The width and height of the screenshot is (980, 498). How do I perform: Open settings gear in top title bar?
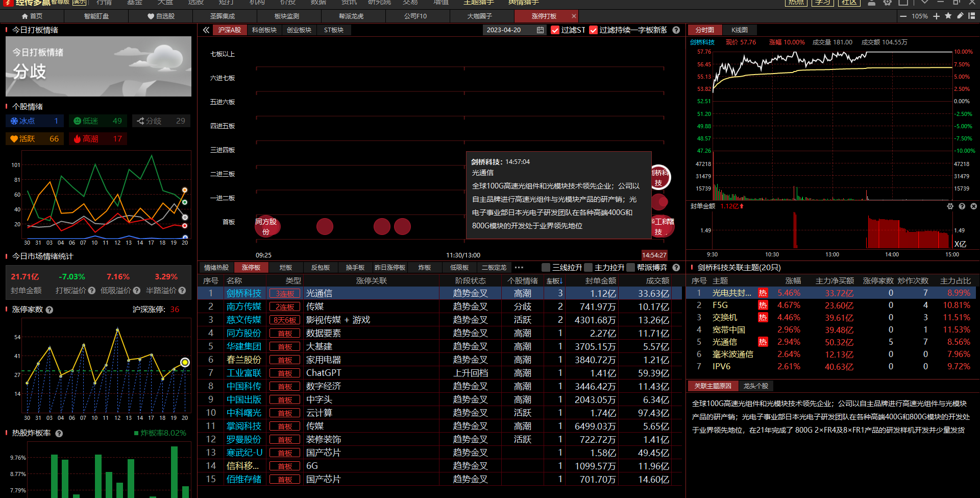click(888, 3)
